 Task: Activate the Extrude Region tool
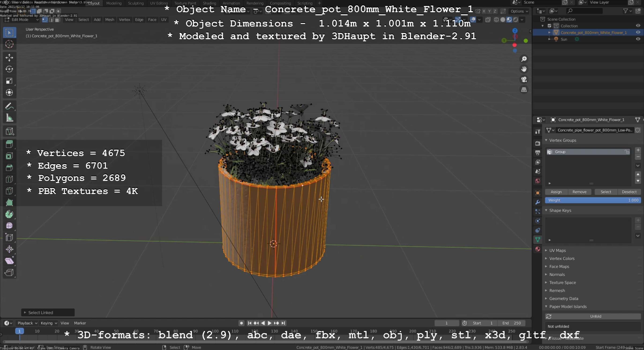click(x=10, y=144)
